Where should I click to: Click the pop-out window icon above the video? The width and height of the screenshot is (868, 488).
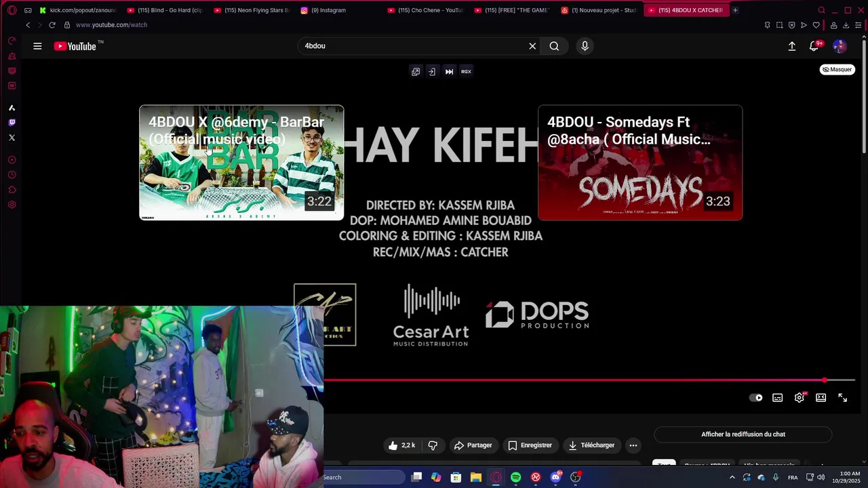(x=416, y=71)
